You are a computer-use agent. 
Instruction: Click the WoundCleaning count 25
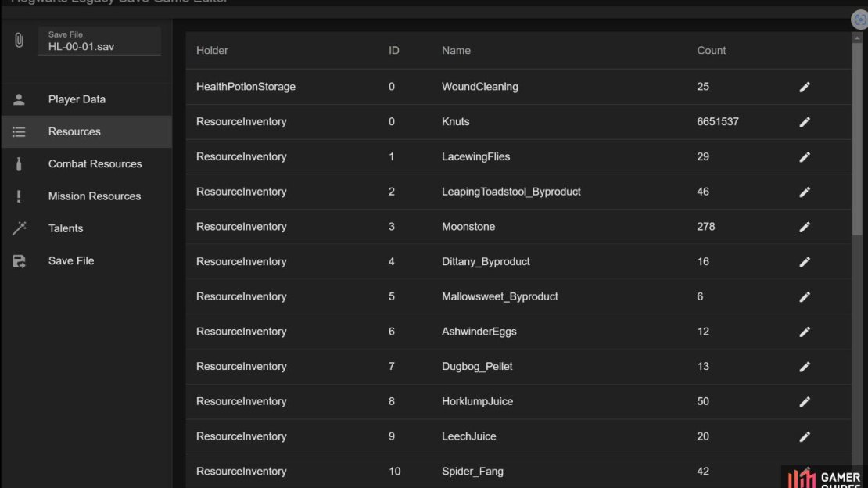703,86
